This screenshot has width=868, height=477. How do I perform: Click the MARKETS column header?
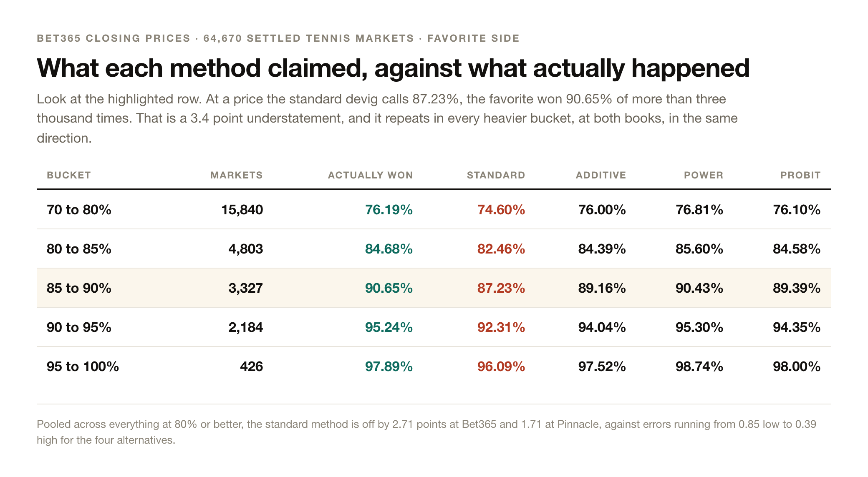237,175
